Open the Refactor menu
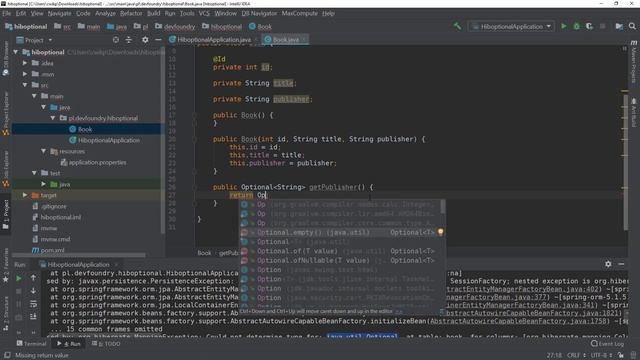 [131, 13]
